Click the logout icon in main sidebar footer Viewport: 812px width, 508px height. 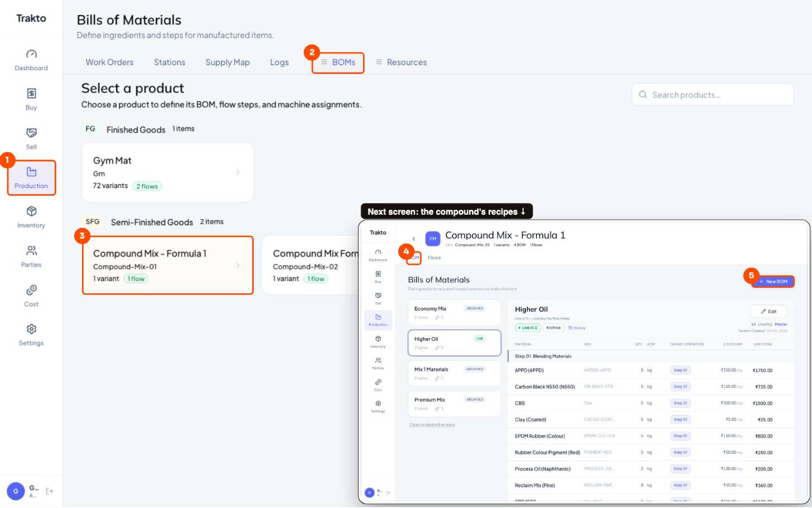pos(50,491)
